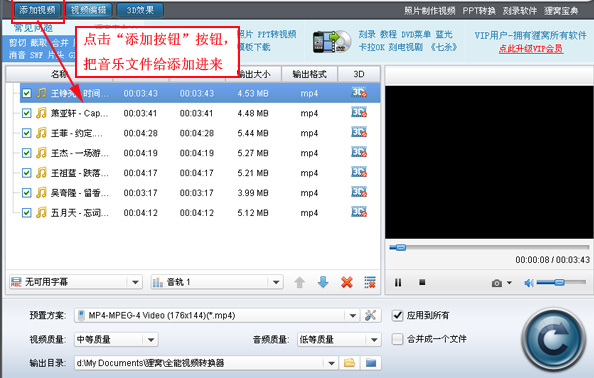Uncheck the 吴奇隆 - 留香 row checkbox
Screen dimensions: 594x378
pos(27,193)
